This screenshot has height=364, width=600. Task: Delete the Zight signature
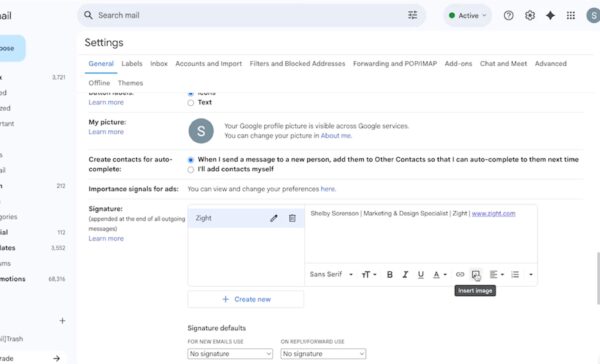click(292, 218)
